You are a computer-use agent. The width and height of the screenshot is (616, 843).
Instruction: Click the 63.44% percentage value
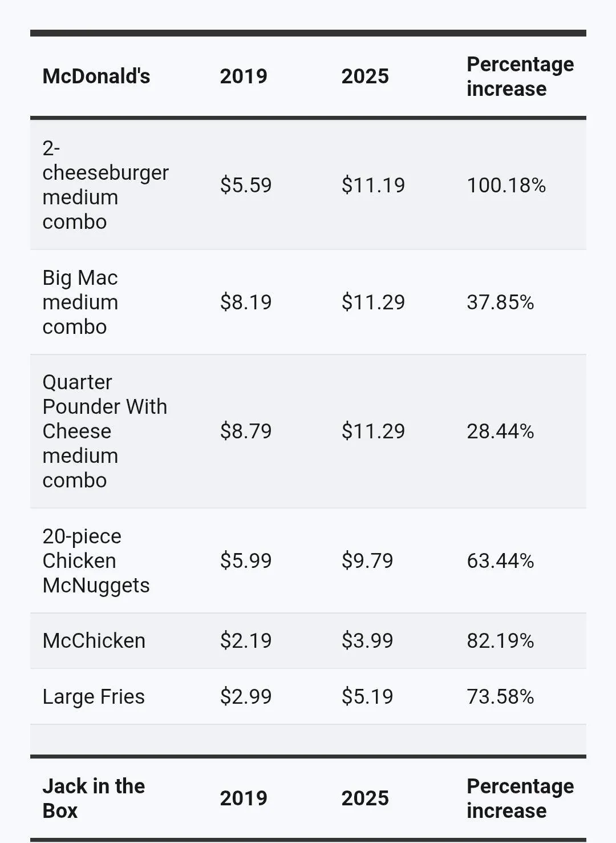tap(500, 560)
